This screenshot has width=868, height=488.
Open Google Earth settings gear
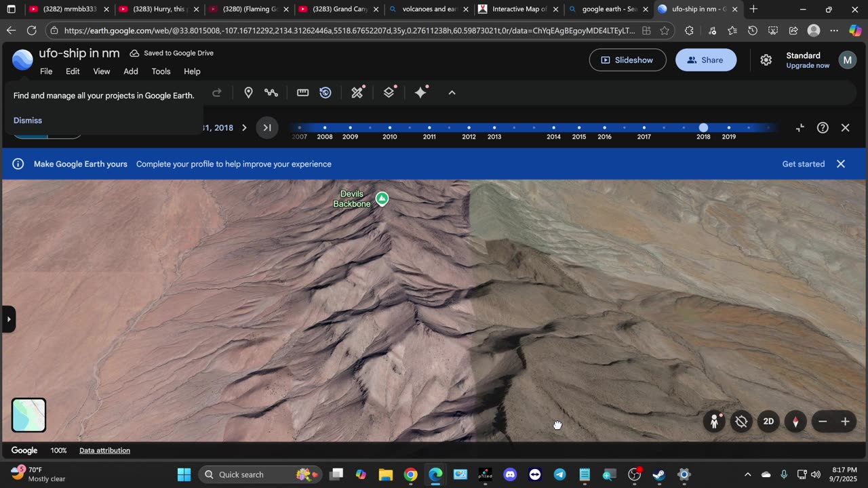pyautogui.click(x=766, y=60)
